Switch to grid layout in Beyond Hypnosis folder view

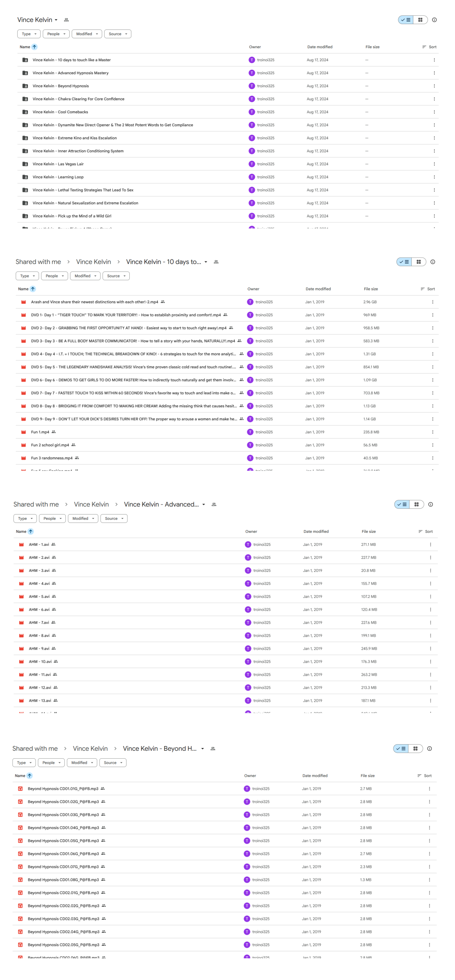tap(415, 749)
